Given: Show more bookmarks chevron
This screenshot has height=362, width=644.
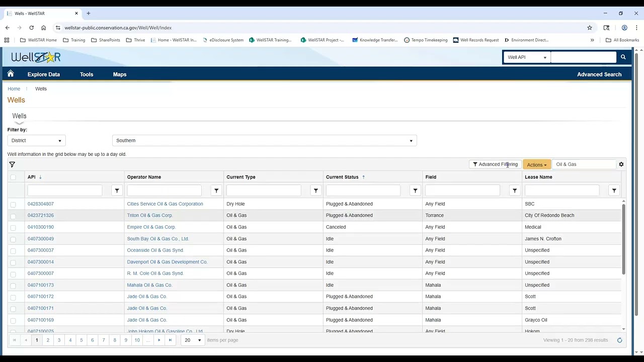Looking at the screenshot, I should [x=592, y=40].
